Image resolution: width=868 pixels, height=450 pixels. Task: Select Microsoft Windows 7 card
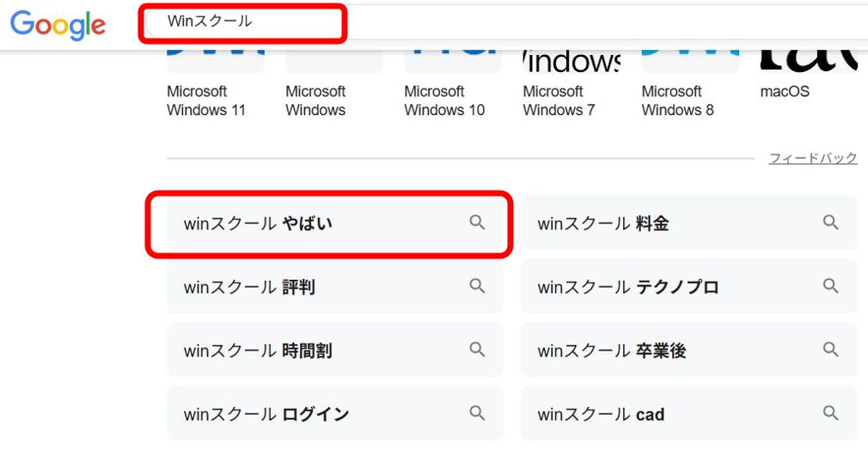pyautogui.click(x=572, y=84)
